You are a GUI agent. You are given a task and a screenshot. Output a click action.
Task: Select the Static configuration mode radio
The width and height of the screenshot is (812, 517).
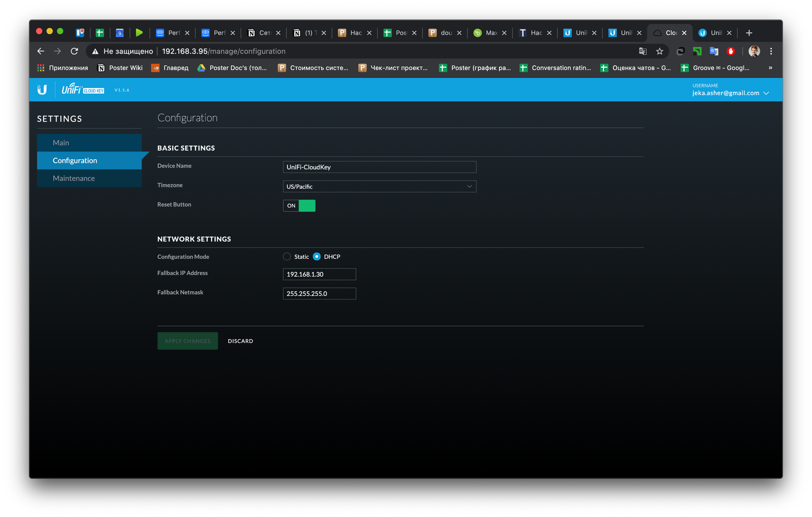287,256
